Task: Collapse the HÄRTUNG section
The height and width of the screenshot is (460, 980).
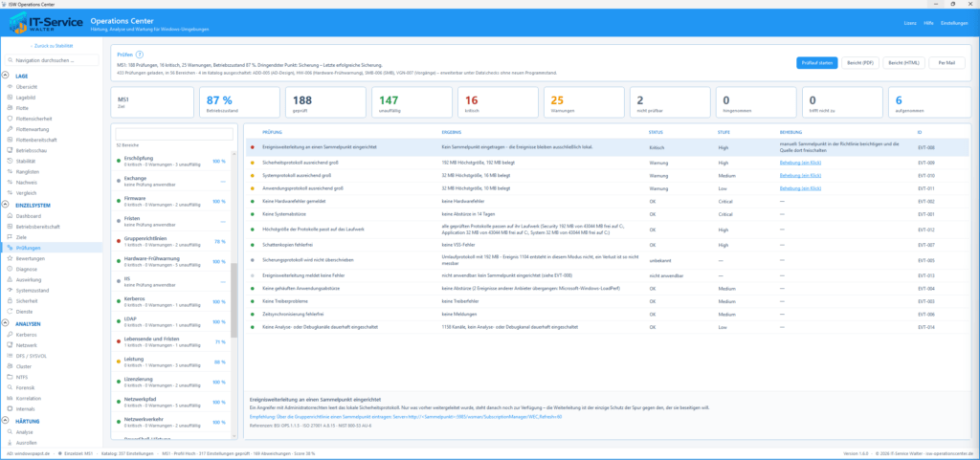Action: pos(7,422)
